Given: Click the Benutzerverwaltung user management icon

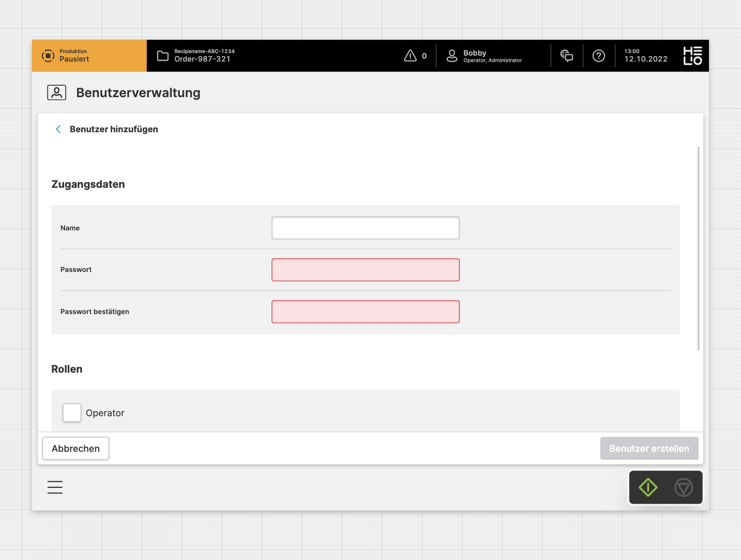Looking at the screenshot, I should 57,93.
